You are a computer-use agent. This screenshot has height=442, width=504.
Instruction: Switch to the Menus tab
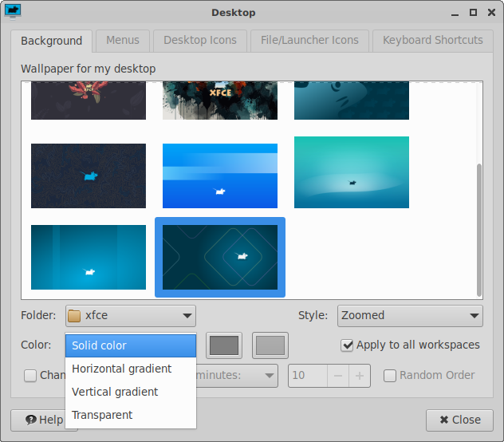click(x=123, y=41)
